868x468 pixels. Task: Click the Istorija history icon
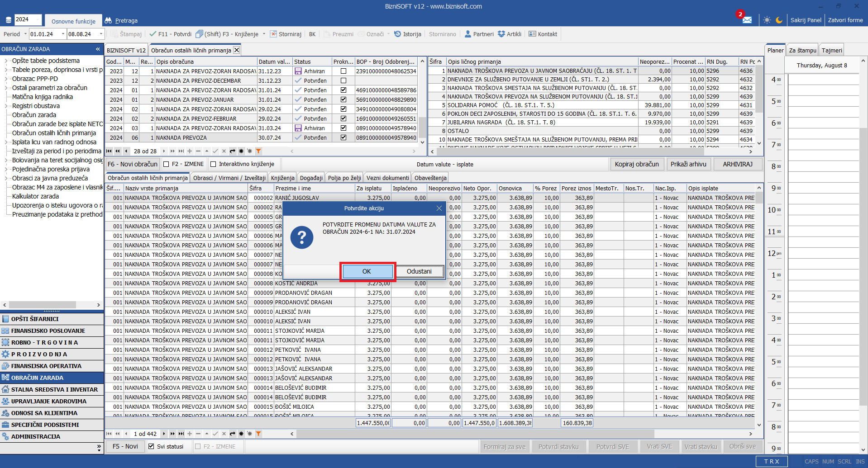tap(397, 34)
